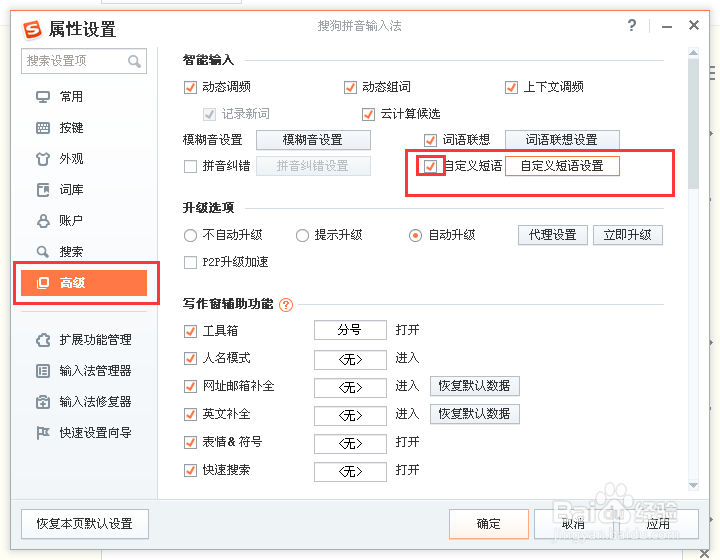This screenshot has width=720, height=560.
Task: Click scrollbar down arrow
Action: pos(693,485)
